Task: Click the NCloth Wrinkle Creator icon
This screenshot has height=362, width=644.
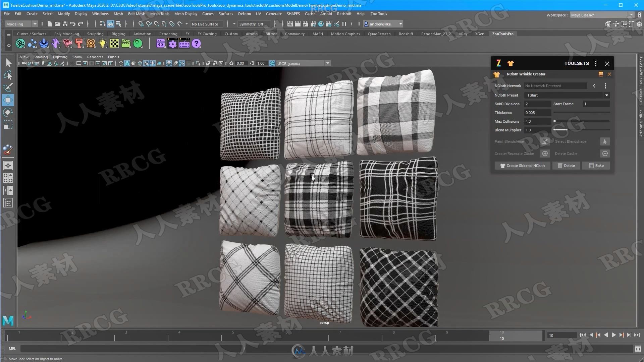Action: point(496,74)
